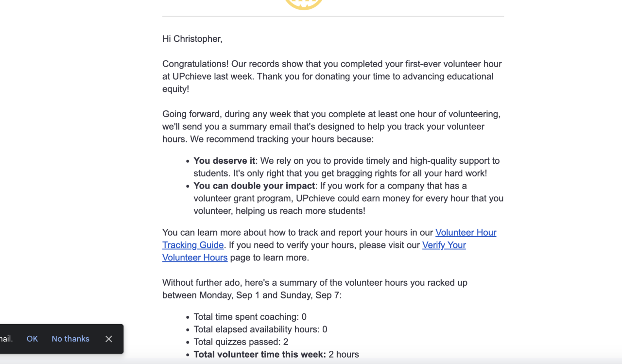
Task: Click the "2 hours" total value
Action: click(344, 354)
